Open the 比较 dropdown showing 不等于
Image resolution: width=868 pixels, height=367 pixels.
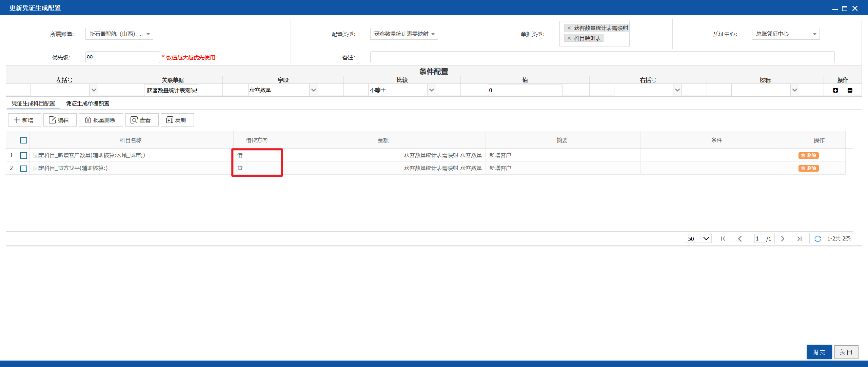(x=402, y=90)
